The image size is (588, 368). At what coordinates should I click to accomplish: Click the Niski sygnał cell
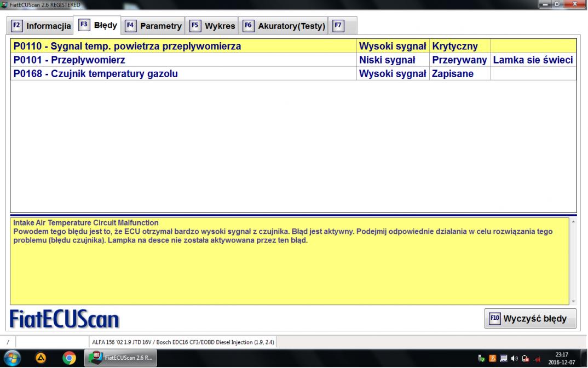point(393,60)
